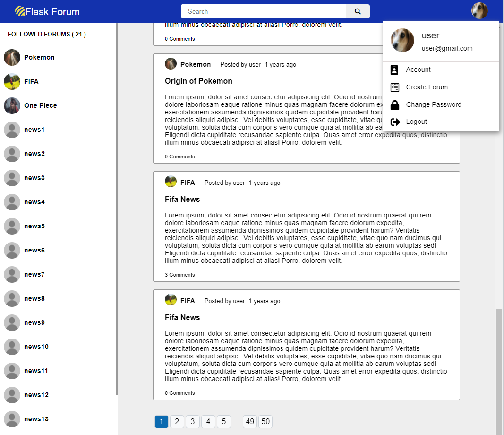Click the search magnifier icon button
504x435 pixels.
click(358, 11)
